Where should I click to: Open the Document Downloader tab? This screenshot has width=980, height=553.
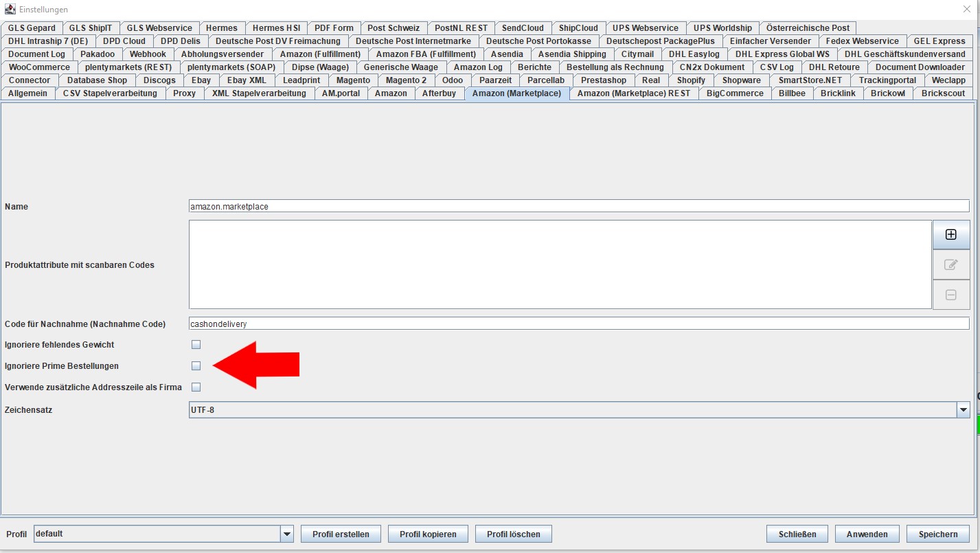point(920,67)
